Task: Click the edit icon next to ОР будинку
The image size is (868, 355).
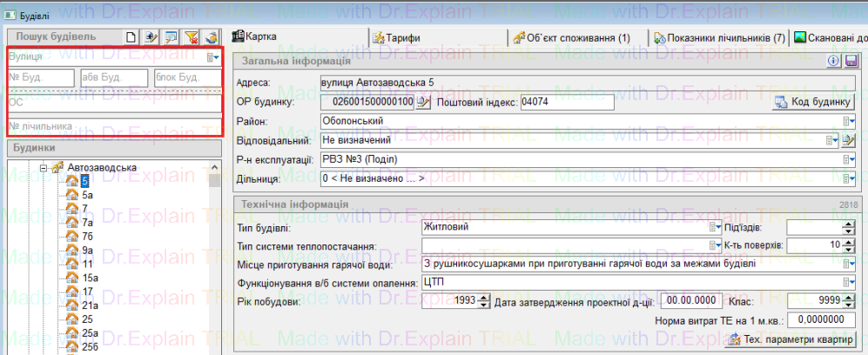Action: coord(423,103)
